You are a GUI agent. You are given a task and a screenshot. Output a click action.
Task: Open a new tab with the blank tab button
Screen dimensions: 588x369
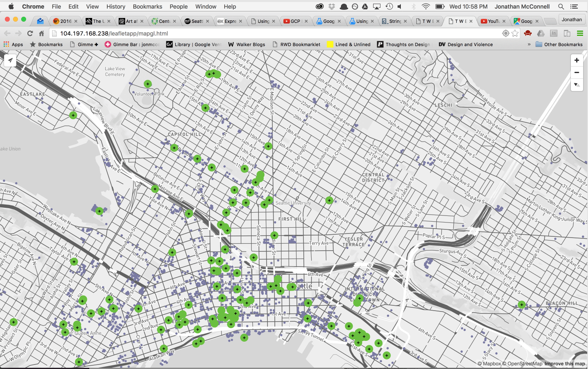click(550, 21)
